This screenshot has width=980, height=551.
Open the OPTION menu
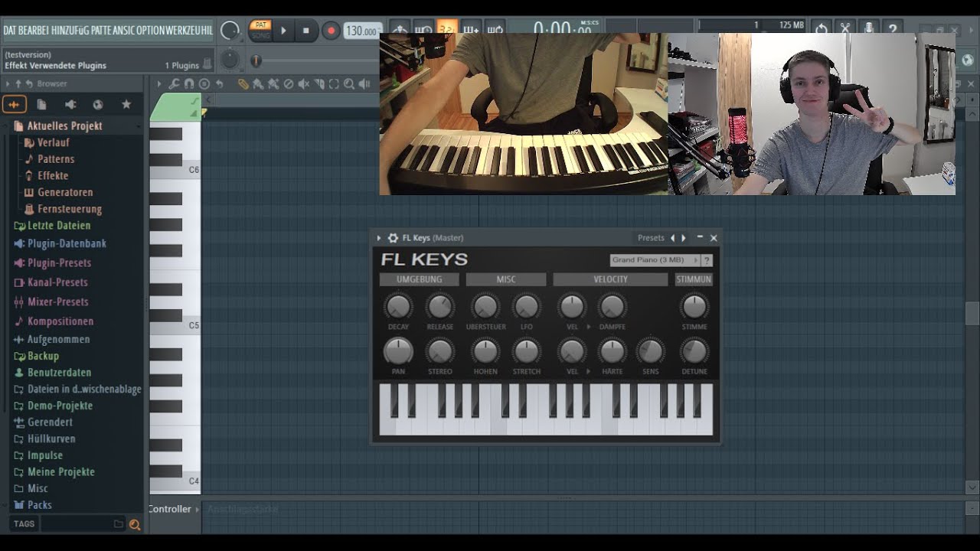(151, 31)
